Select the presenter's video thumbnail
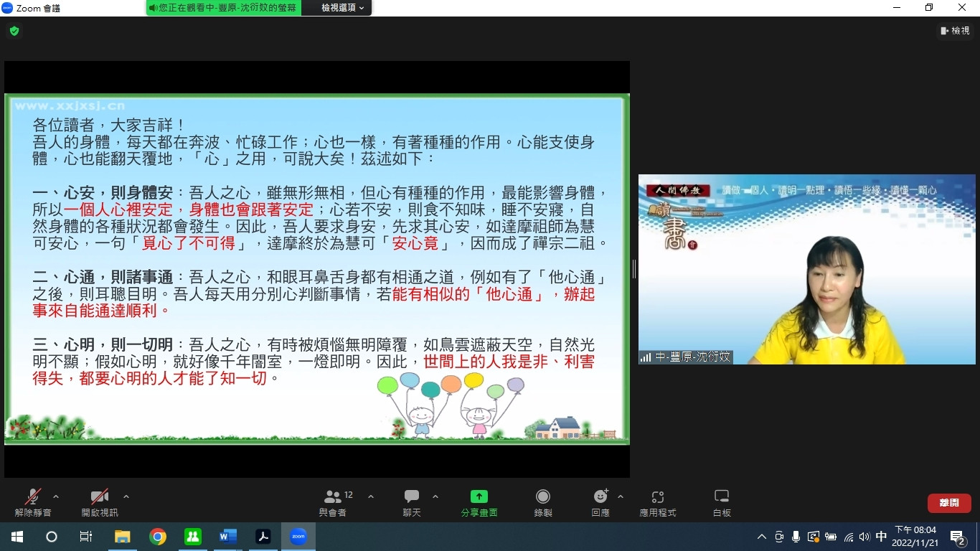The image size is (980, 551). [806, 269]
